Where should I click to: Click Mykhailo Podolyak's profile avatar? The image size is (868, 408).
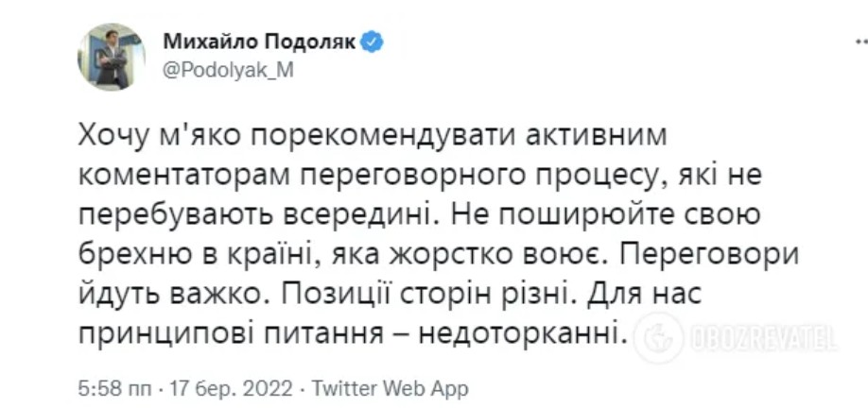tap(110, 57)
